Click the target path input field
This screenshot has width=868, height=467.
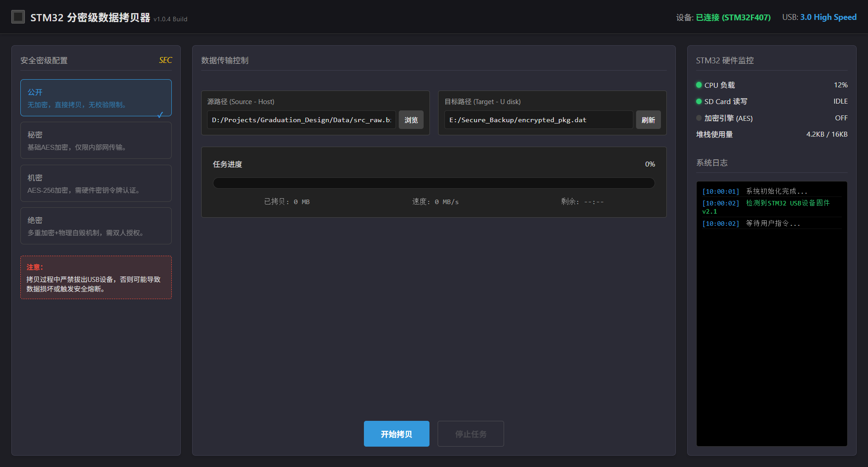pos(538,120)
